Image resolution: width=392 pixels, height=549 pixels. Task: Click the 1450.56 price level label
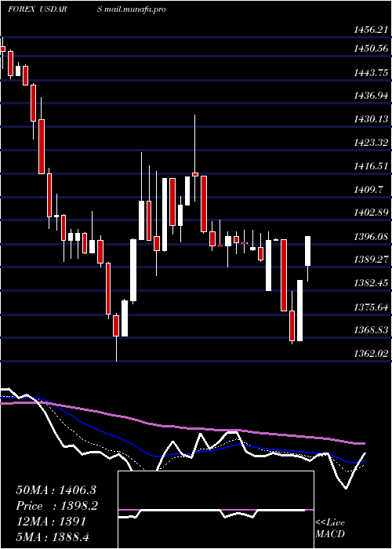(371, 49)
